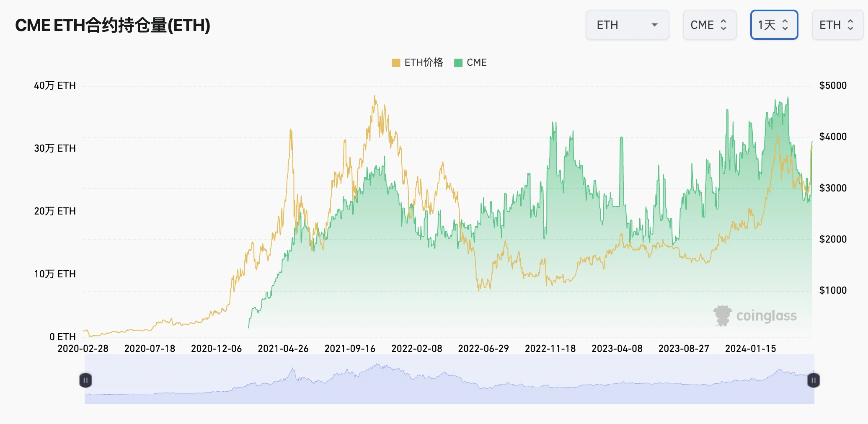The height and width of the screenshot is (424, 868).
Task: Open the ETH coin dropdown
Action: coord(627,25)
